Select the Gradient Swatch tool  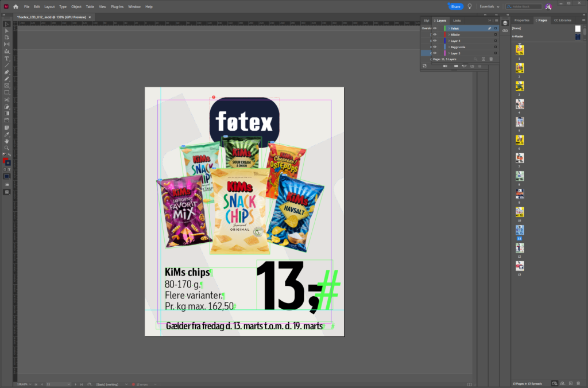pos(7,114)
